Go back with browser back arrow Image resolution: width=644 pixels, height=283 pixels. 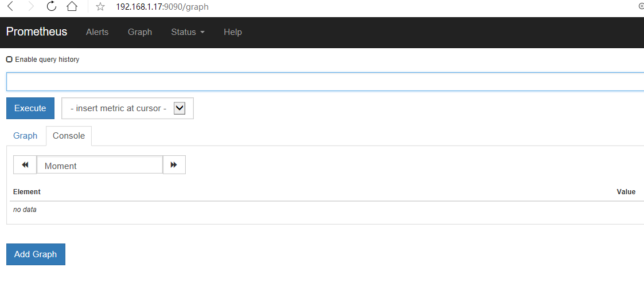click(x=10, y=6)
